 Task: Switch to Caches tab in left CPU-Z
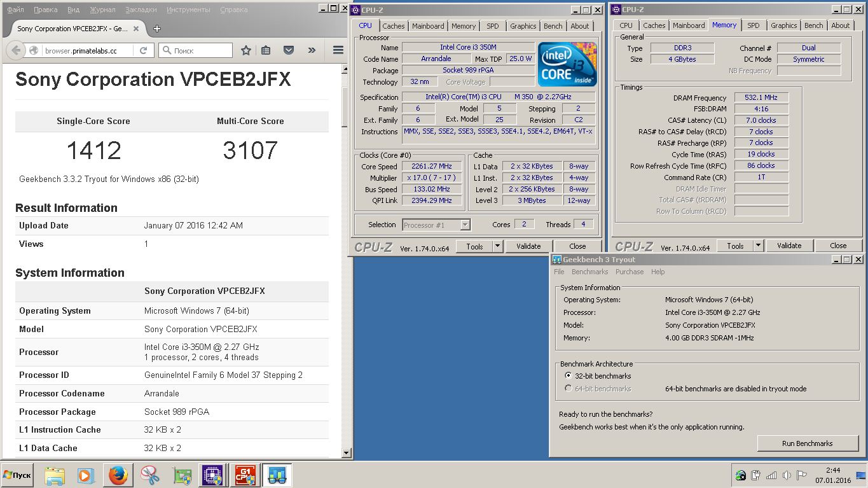click(394, 26)
